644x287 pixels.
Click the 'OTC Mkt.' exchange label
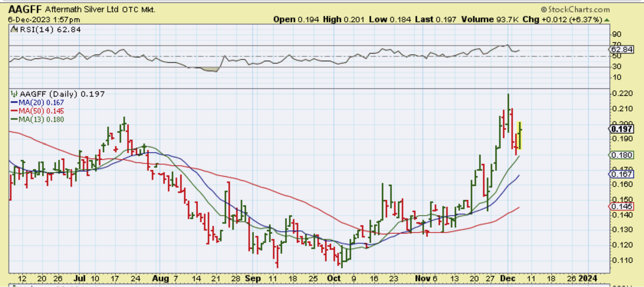[139, 10]
